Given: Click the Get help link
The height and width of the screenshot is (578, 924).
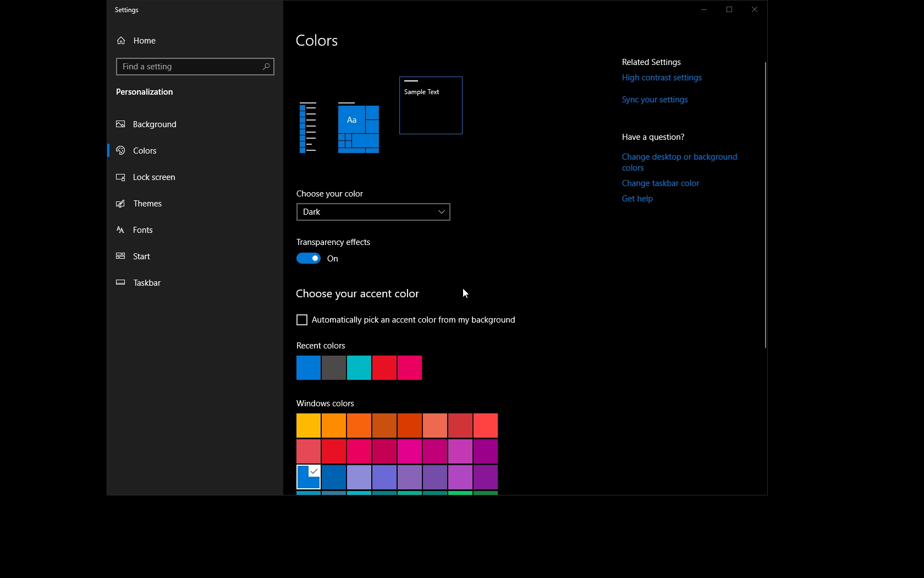Looking at the screenshot, I should (x=637, y=199).
